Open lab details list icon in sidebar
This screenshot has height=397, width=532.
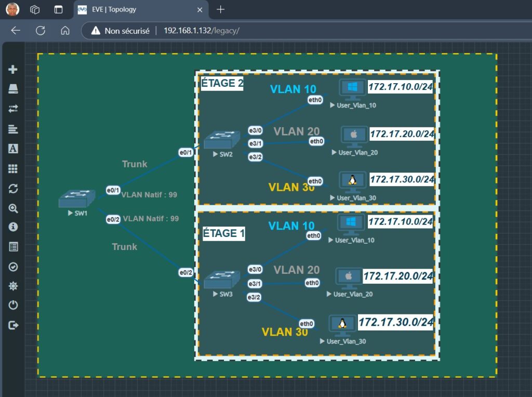point(13,247)
